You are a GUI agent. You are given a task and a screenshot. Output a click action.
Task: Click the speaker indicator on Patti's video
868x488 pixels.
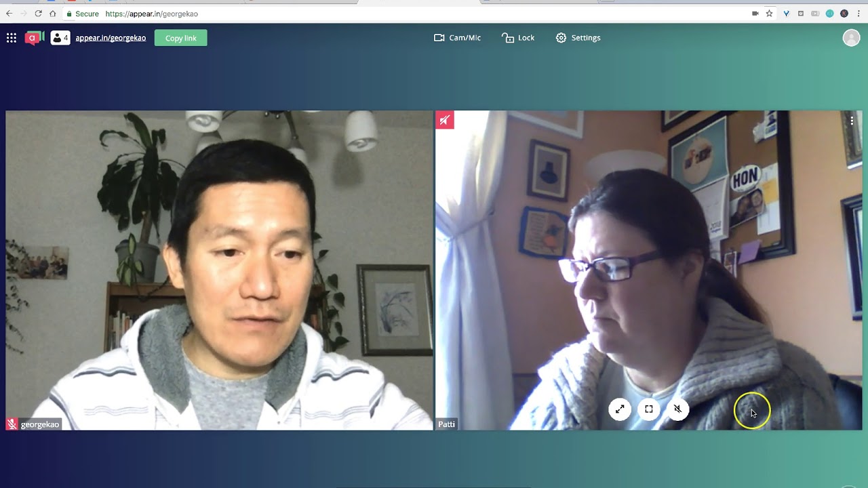pos(444,120)
